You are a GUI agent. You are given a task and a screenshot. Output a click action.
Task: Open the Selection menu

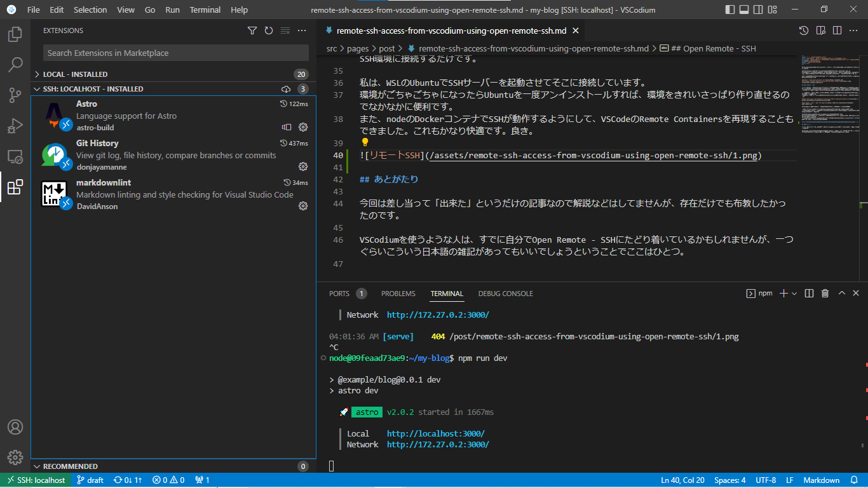point(90,10)
